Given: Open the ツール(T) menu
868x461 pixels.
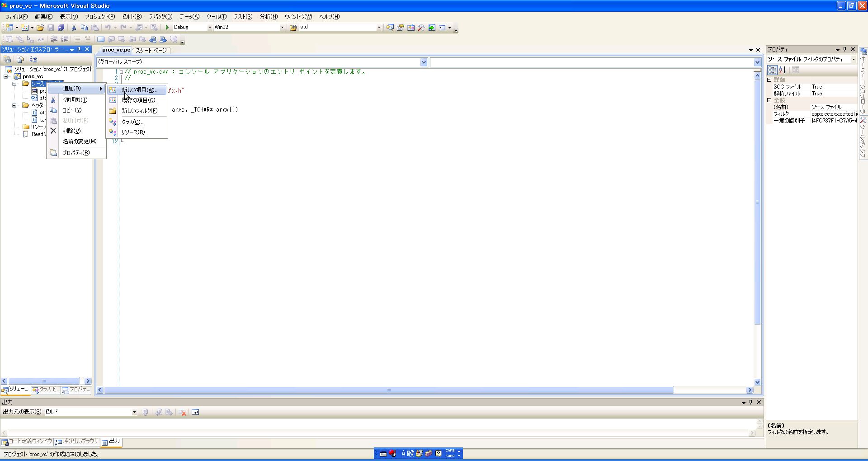Looking at the screenshot, I should 217,17.
